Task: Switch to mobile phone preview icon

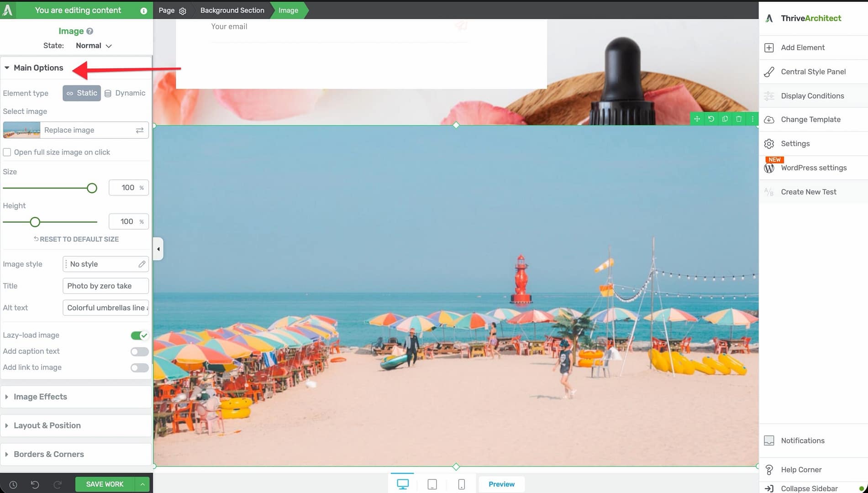Action: [461, 484]
